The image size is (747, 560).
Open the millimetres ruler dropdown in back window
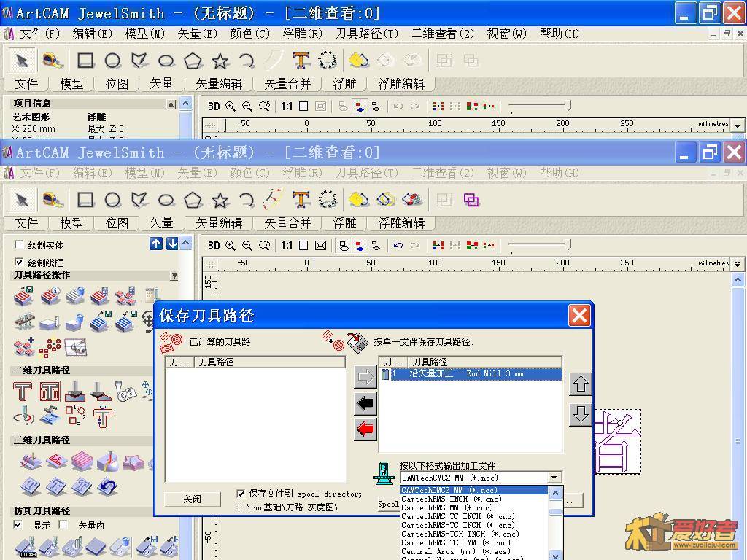(x=738, y=124)
